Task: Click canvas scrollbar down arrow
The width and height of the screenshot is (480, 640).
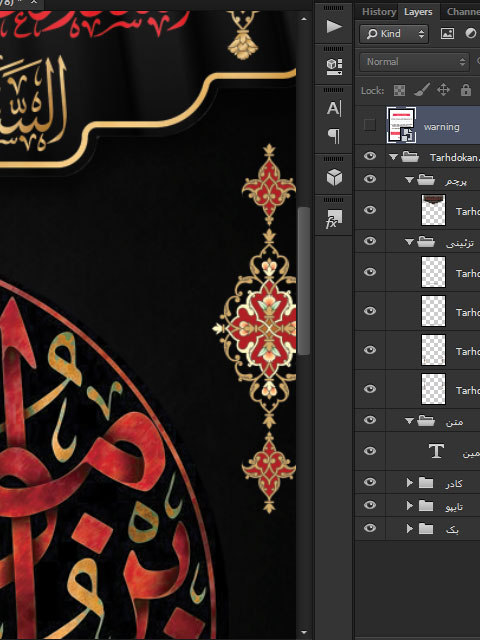Action: point(303,633)
